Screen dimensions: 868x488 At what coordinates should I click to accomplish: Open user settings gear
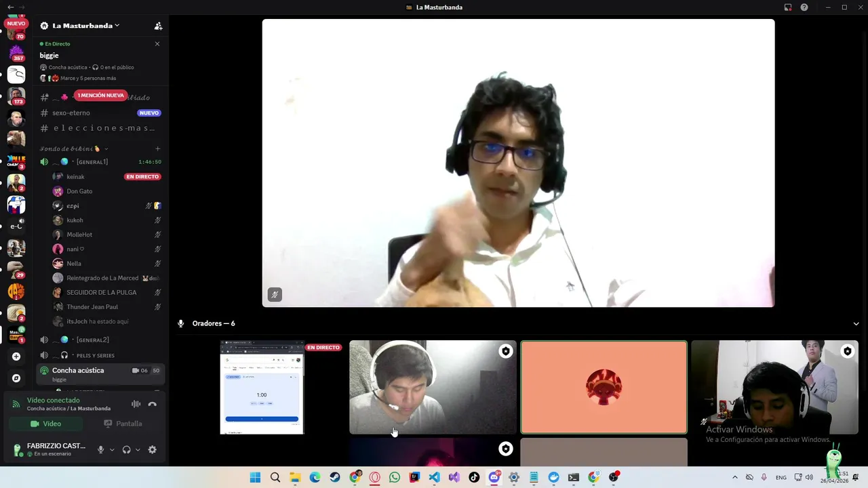click(x=152, y=449)
